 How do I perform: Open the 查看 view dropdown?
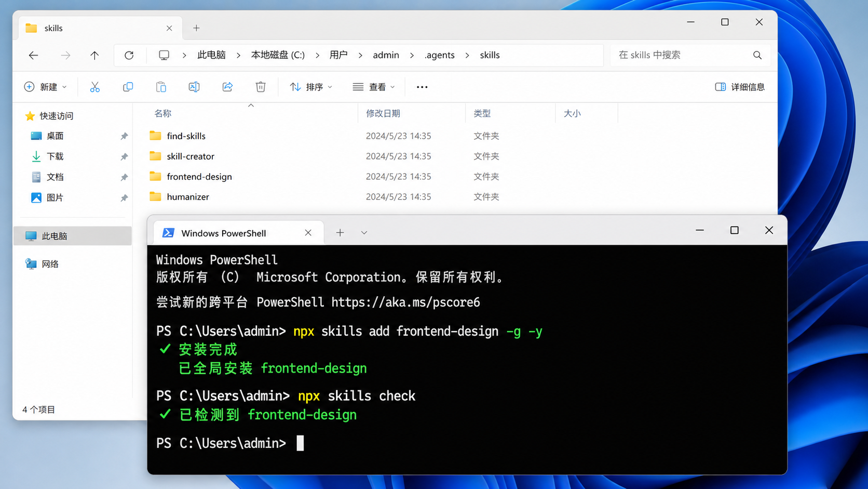(x=374, y=87)
